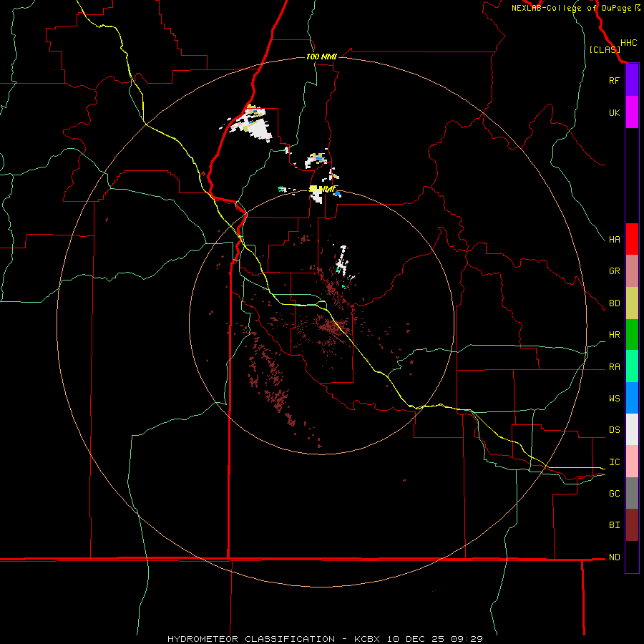Click the HA red legend swatch
644x644 pixels.
pyautogui.click(x=632, y=239)
